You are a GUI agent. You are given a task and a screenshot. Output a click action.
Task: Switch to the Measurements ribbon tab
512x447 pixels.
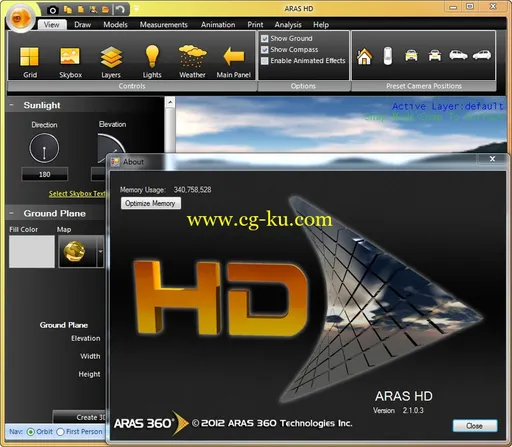[163, 25]
